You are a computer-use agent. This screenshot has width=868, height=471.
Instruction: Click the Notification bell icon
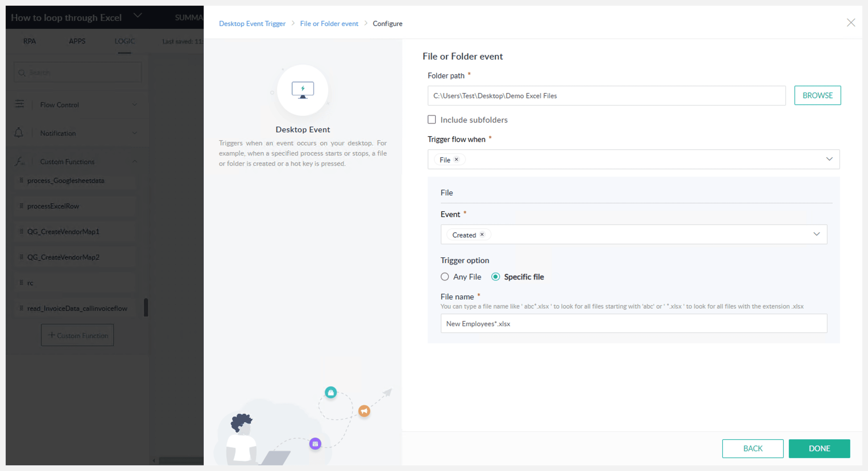(x=19, y=133)
